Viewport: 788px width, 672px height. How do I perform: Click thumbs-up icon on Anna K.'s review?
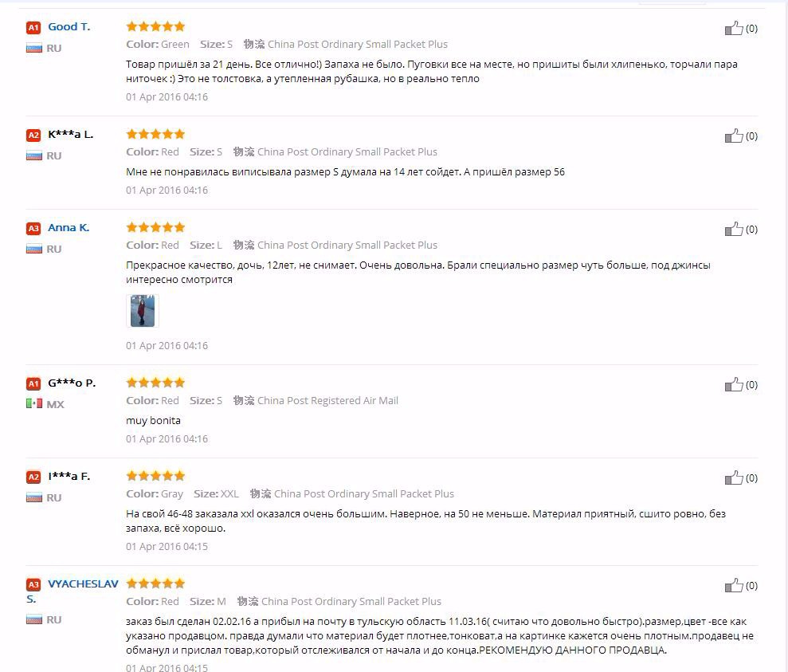coord(734,230)
